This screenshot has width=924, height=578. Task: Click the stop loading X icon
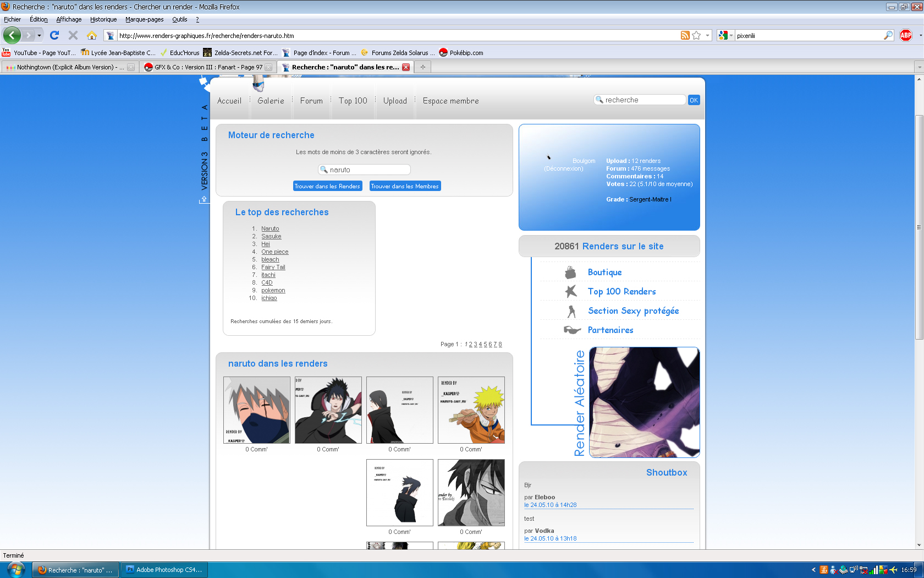pos(73,35)
